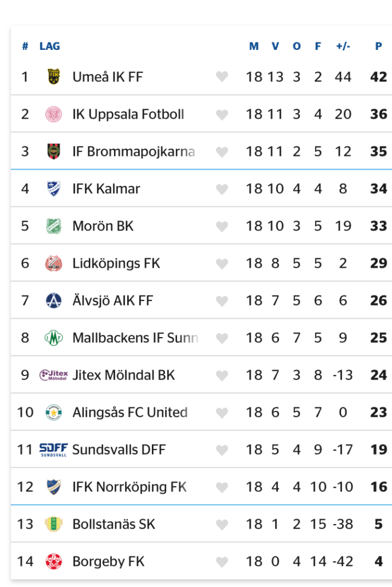
Task: Click the IK Uppsala Fotboll club logo
Action: [54, 114]
